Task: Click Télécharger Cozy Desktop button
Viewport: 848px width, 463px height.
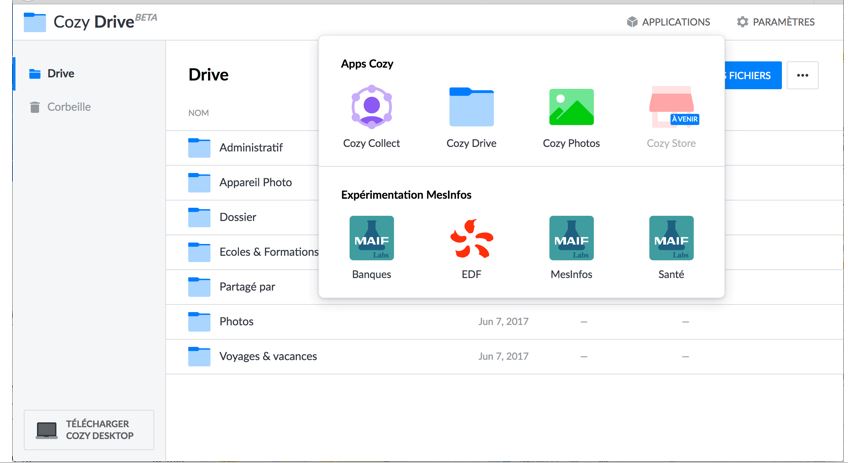Action: [x=89, y=430]
